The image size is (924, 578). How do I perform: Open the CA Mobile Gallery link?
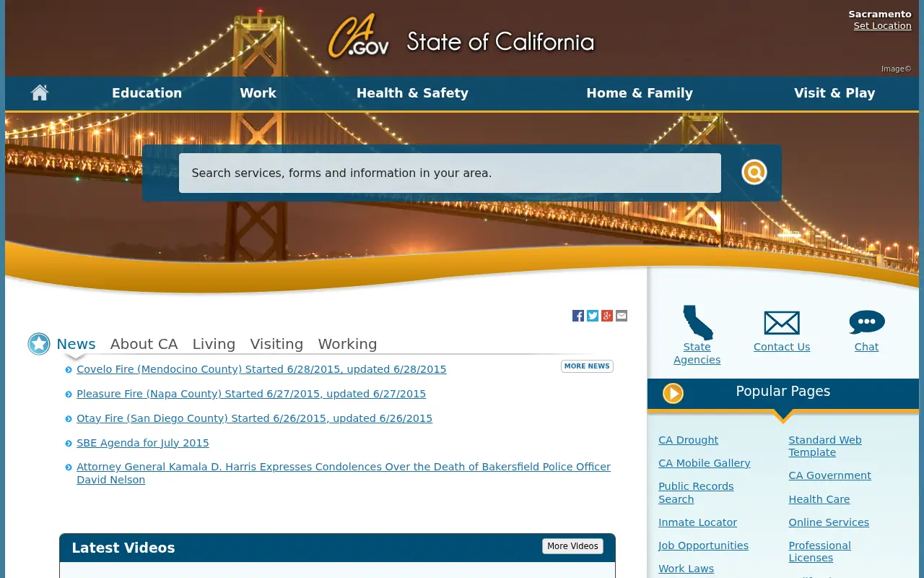[x=705, y=463]
